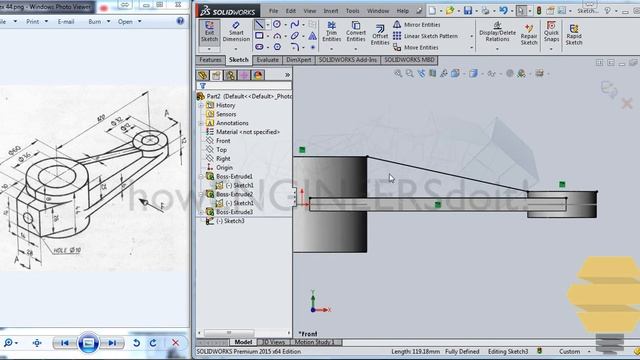Screen dimensions: 640x360
Task: Click the Save icon in SolidWorks
Action: pos(468,11)
